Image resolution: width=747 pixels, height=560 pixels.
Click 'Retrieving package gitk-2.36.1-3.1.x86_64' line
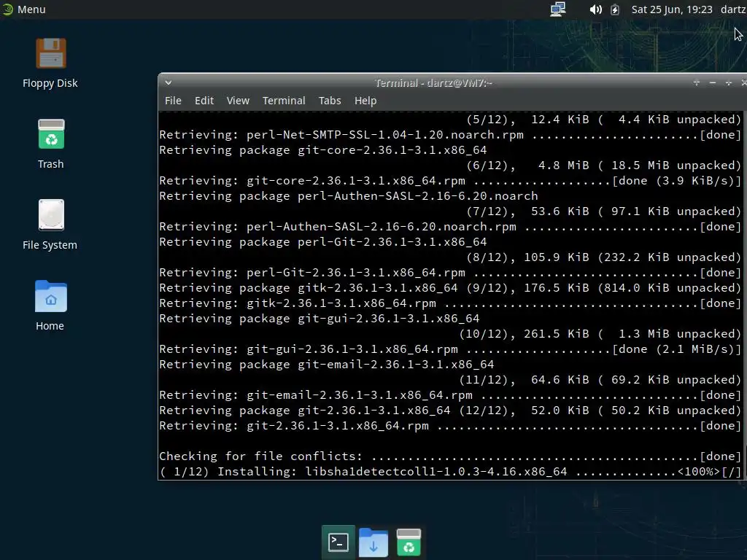[449, 287]
